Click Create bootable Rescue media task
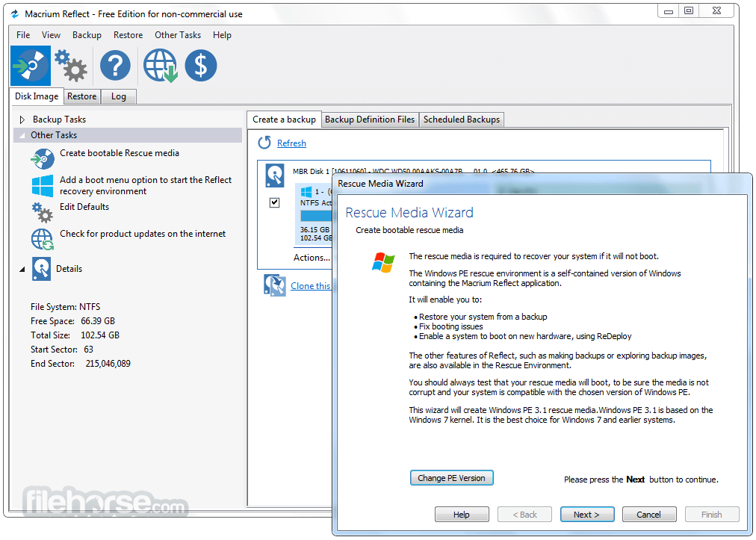This screenshot has width=756, height=540. coord(119,153)
